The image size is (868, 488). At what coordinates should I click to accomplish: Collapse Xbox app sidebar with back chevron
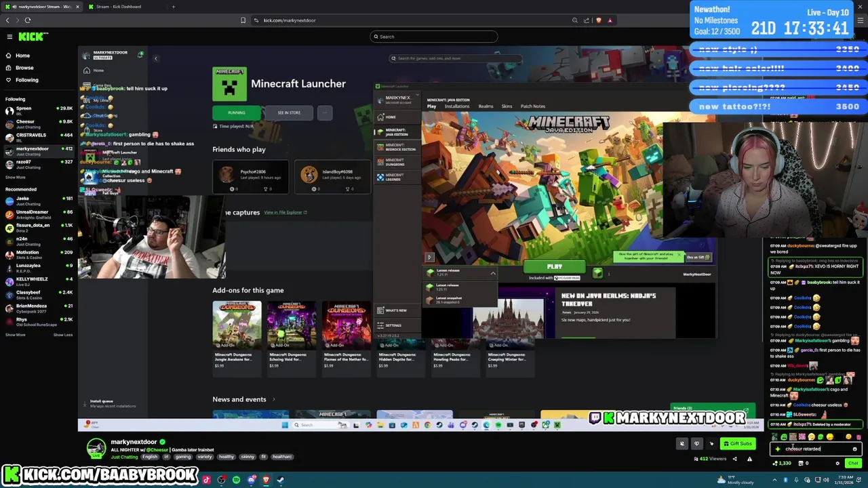pyautogui.click(x=156, y=58)
